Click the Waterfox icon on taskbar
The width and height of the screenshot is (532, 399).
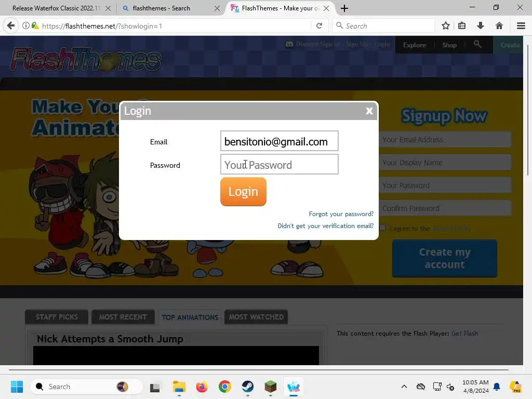pyautogui.click(x=294, y=387)
